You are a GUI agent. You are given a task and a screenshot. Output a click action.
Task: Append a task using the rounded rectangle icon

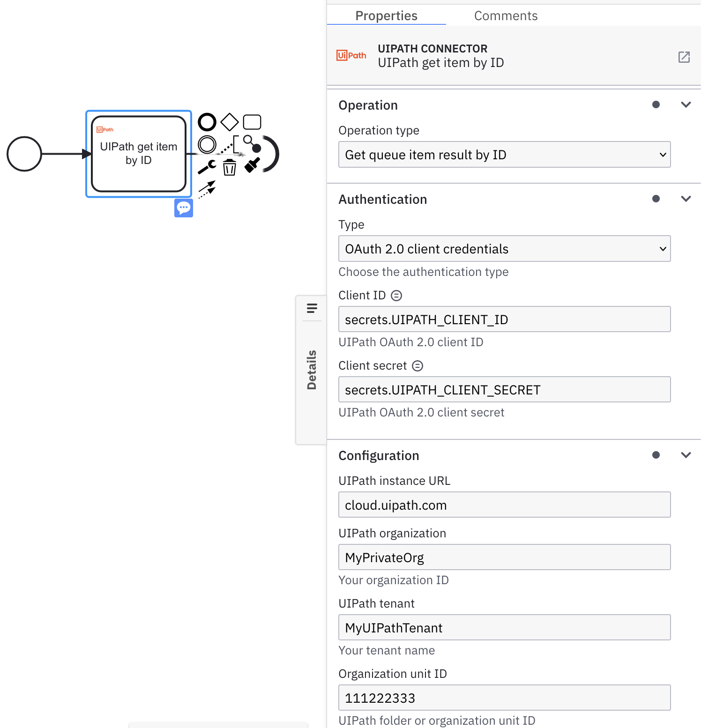tap(252, 121)
